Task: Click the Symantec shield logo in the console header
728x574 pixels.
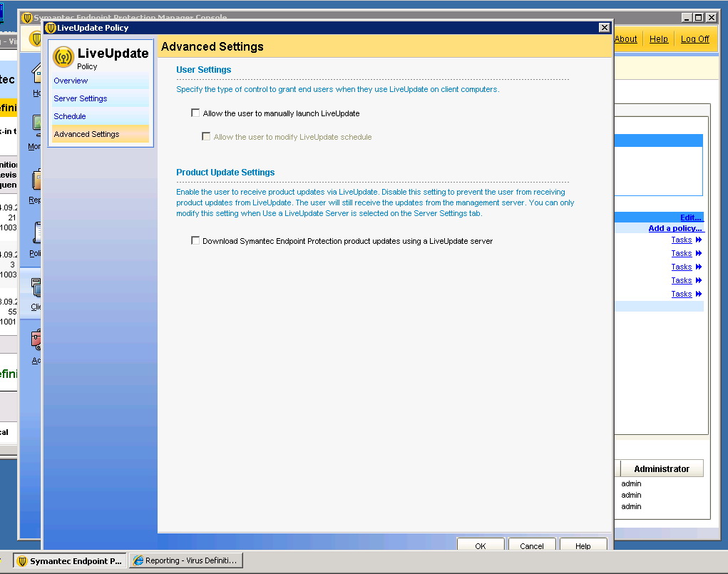Action: 36,39
